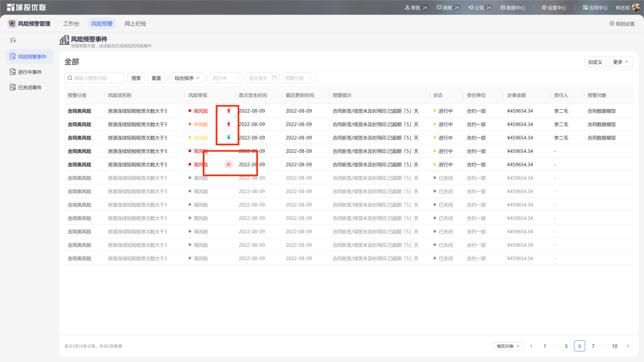Open 数据中心 data center
The height and width of the screenshot is (362, 644).
[513, 8]
